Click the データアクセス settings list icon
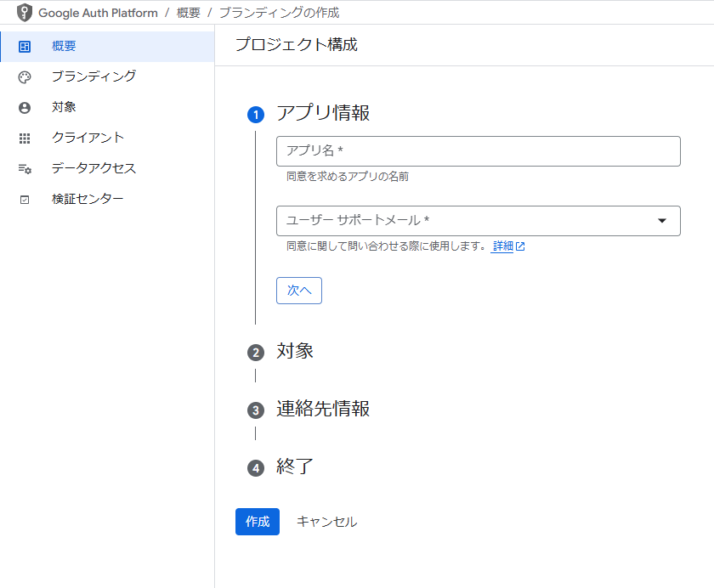This screenshot has height=588, width=714. 25,169
